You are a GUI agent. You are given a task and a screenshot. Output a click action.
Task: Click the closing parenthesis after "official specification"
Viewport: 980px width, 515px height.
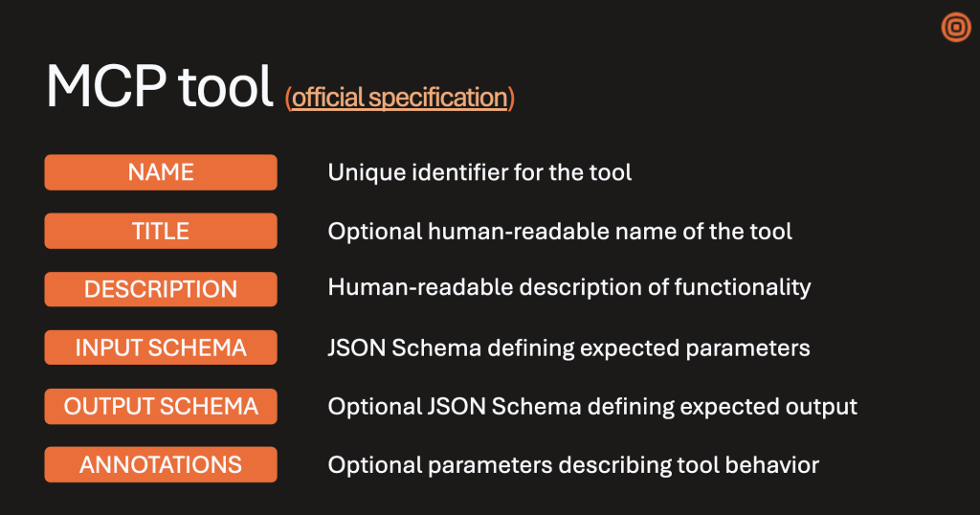click(511, 99)
